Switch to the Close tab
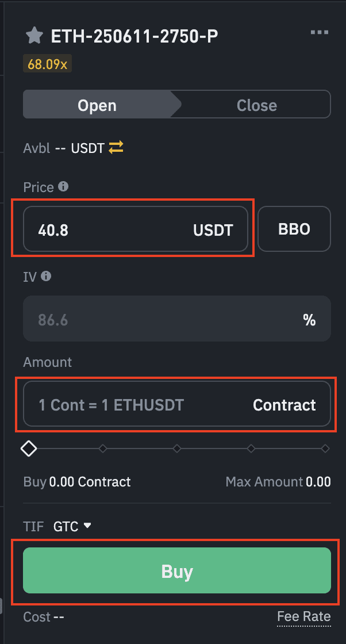 tap(256, 106)
